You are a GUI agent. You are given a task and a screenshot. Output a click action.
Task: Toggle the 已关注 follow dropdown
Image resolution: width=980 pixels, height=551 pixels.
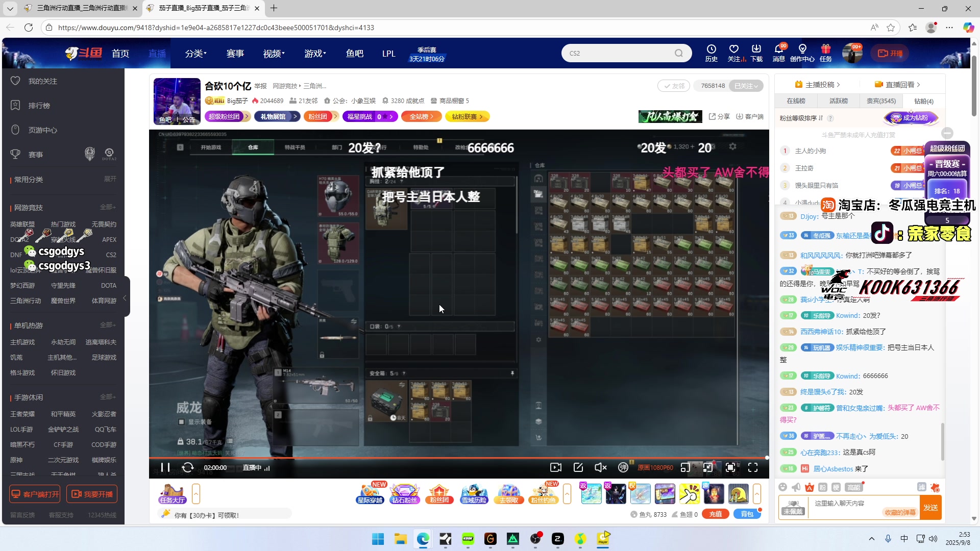coord(746,86)
